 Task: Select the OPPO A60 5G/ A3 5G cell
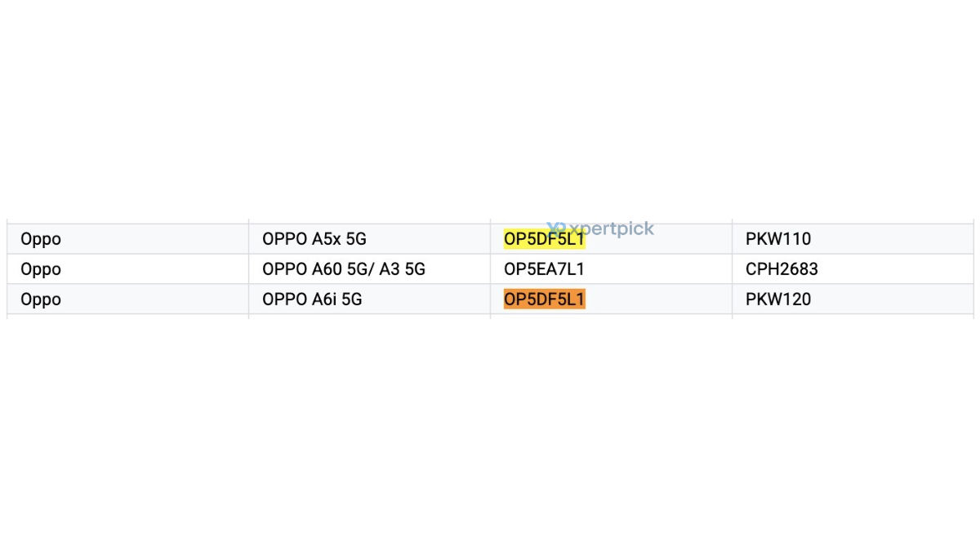click(369, 269)
